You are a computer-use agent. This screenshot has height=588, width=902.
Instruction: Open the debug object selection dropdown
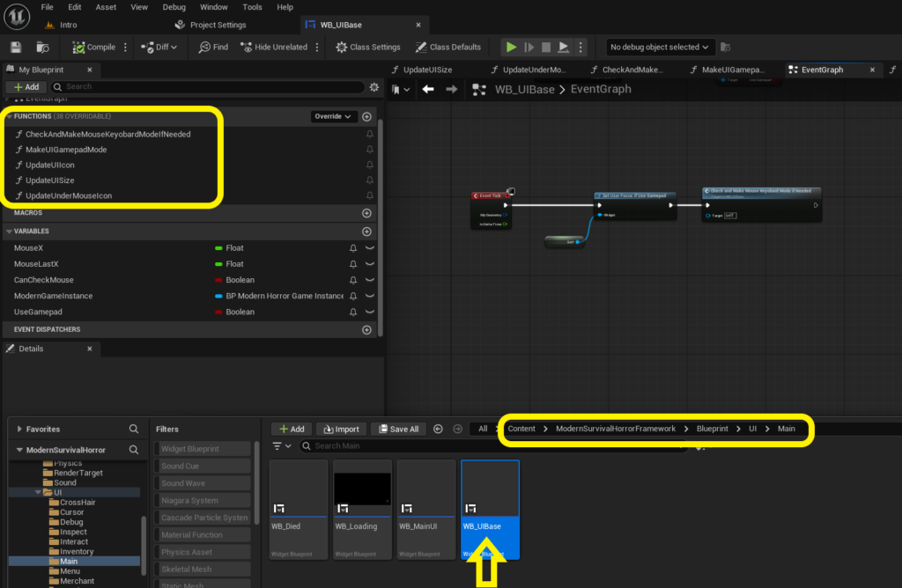659,48
